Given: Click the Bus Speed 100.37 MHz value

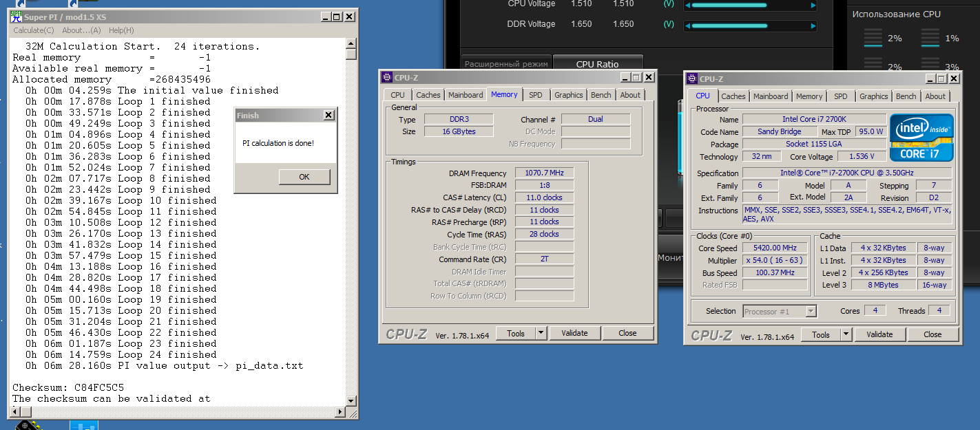Looking at the screenshot, I should point(775,272).
